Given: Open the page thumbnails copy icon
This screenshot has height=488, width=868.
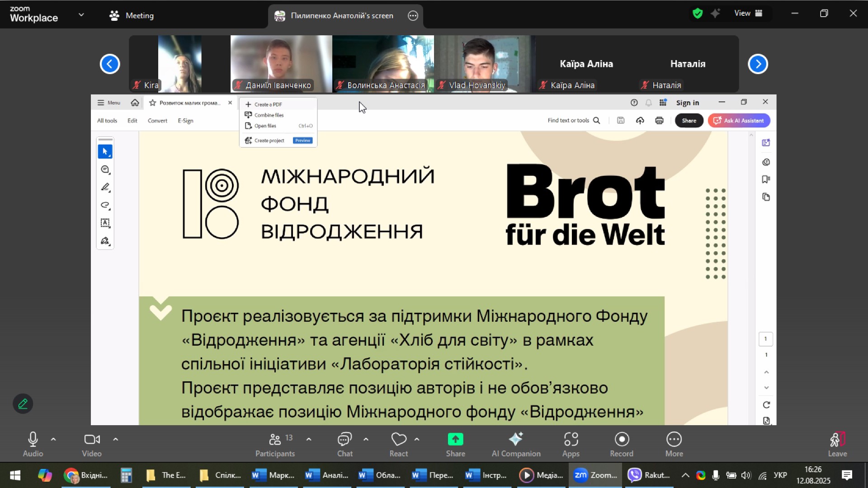Looking at the screenshot, I should click(766, 197).
